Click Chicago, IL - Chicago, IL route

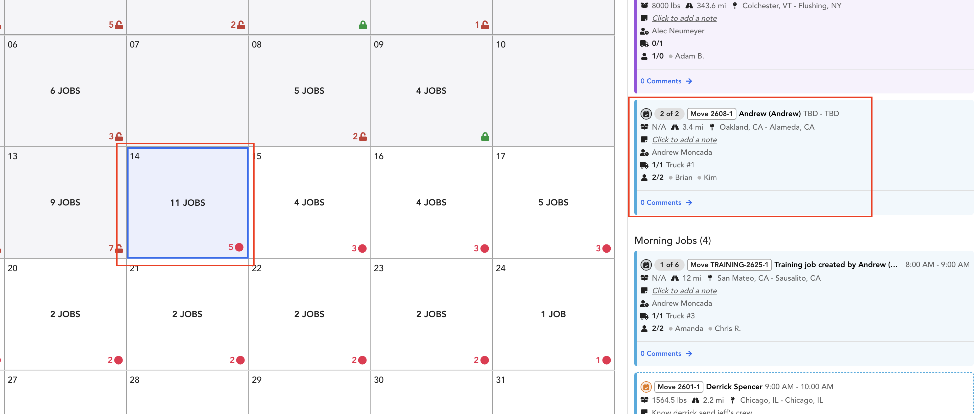pyautogui.click(x=781, y=400)
